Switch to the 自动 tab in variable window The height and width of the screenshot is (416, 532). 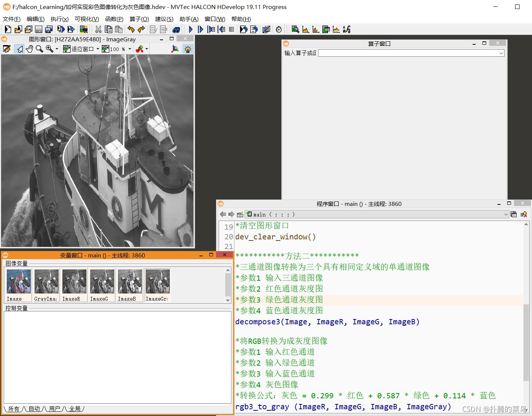[34, 408]
